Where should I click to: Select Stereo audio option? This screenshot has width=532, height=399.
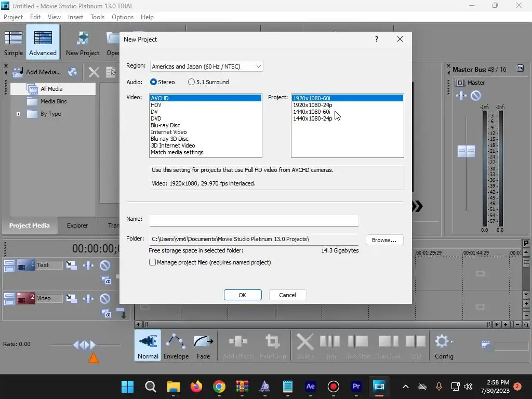coord(162,82)
